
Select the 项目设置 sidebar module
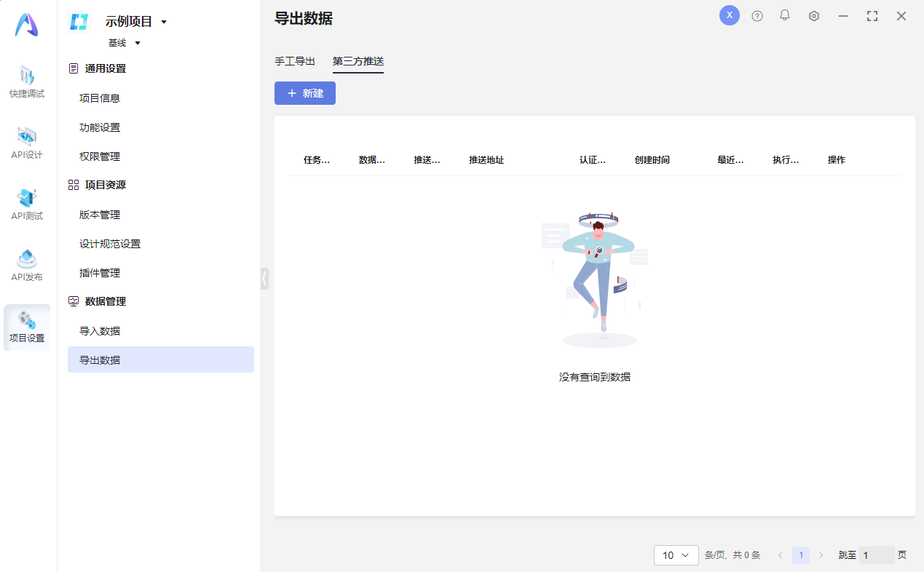(27, 327)
